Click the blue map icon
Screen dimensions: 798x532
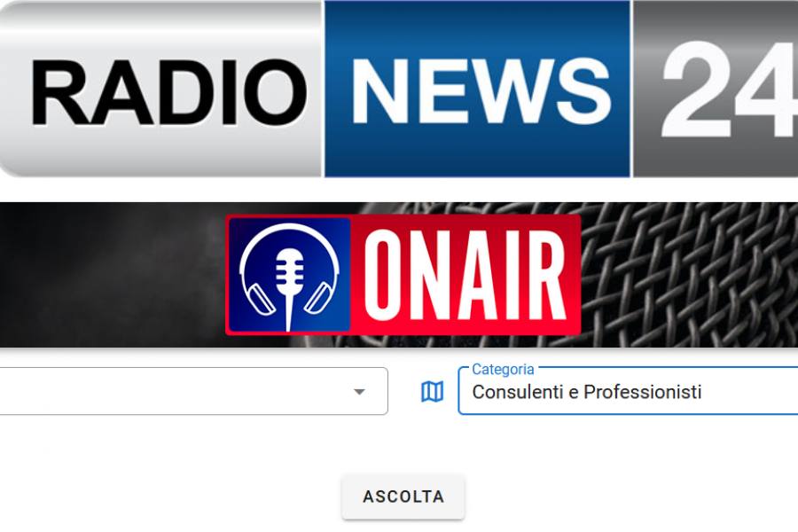click(x=432, y=392)
